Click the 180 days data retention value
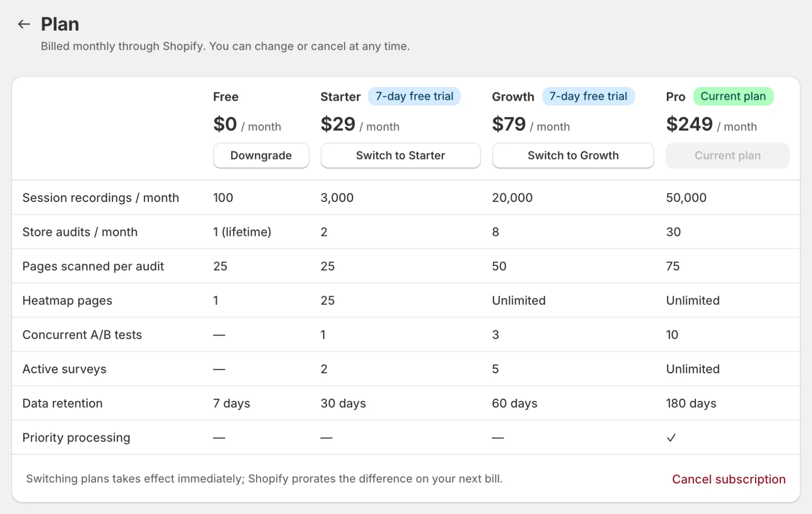This screenshot has width=812, height=514. (x=691, y=403)
